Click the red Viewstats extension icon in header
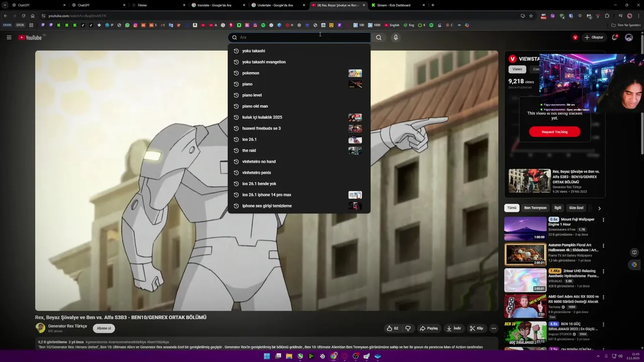This screenshot has width=644, height=362. (x=575, y=37)
